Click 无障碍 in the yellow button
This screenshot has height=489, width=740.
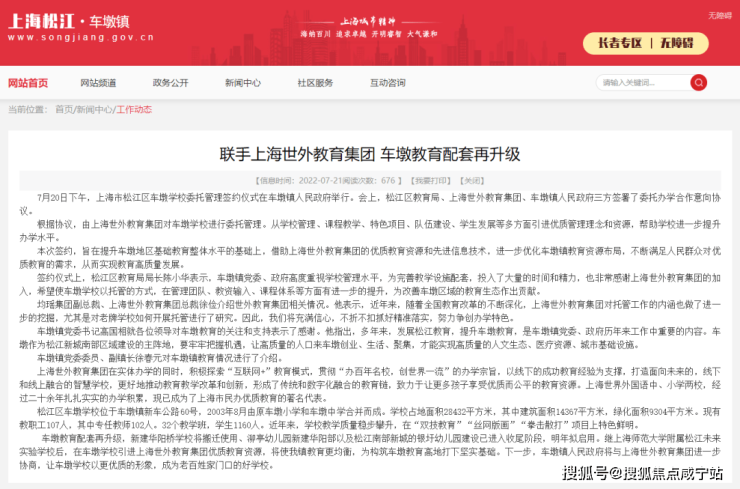677,43
